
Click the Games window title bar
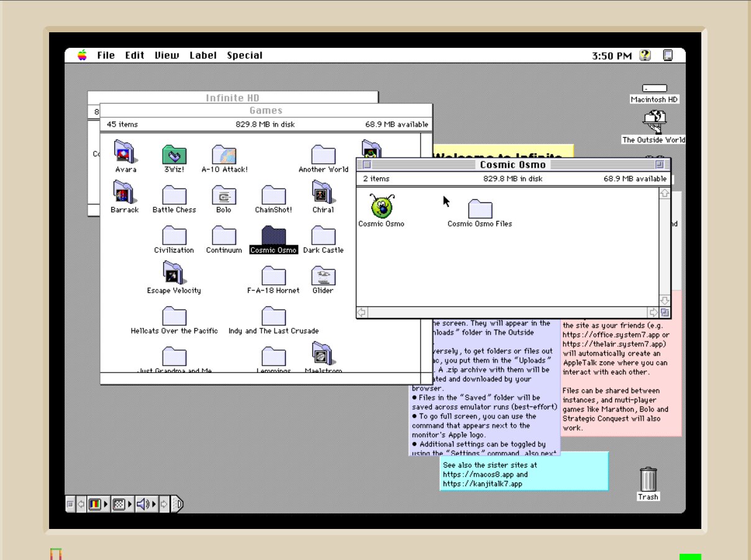coord(266,111)
